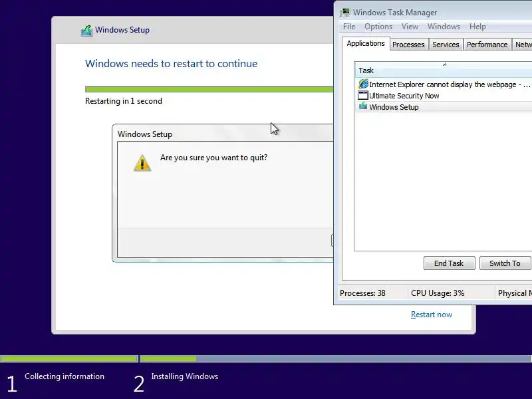532x399 pixels.
Task: Switch to the Services tab
Action: (x=446, y=45)
